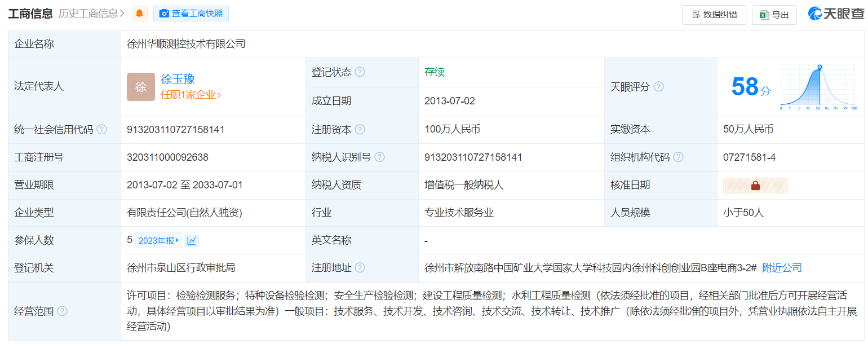Click the 参保人数 label cell
Image resolution: width=868 pixels, height=348 pixels.
(x=64, y=240)
